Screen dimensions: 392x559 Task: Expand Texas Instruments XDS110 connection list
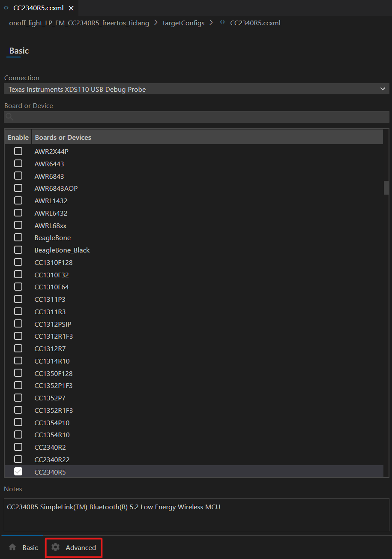pyautogui.click(x=193, y=89)
